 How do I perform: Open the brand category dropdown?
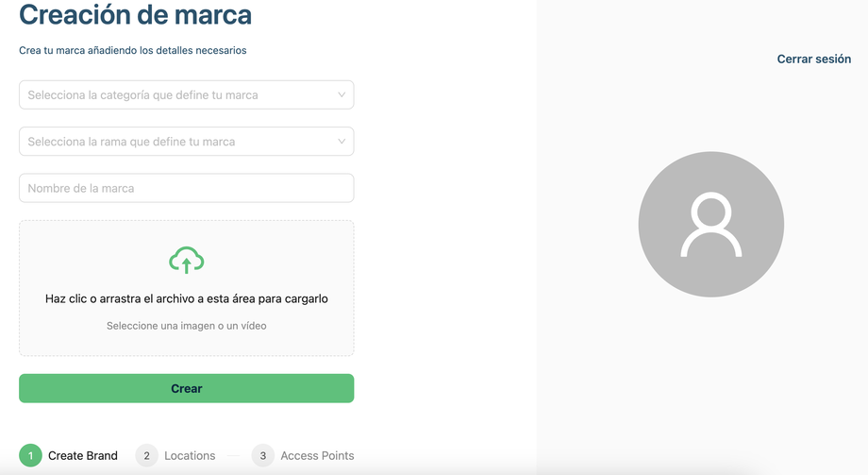click(x=187, y=94)
